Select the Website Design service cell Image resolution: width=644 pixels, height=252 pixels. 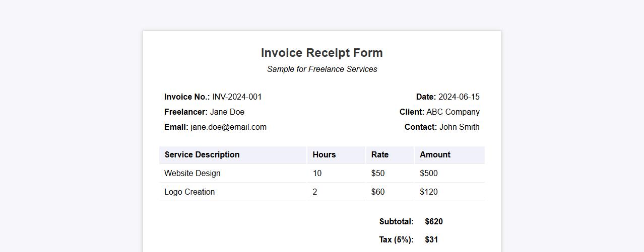click(x=233, y=174)
